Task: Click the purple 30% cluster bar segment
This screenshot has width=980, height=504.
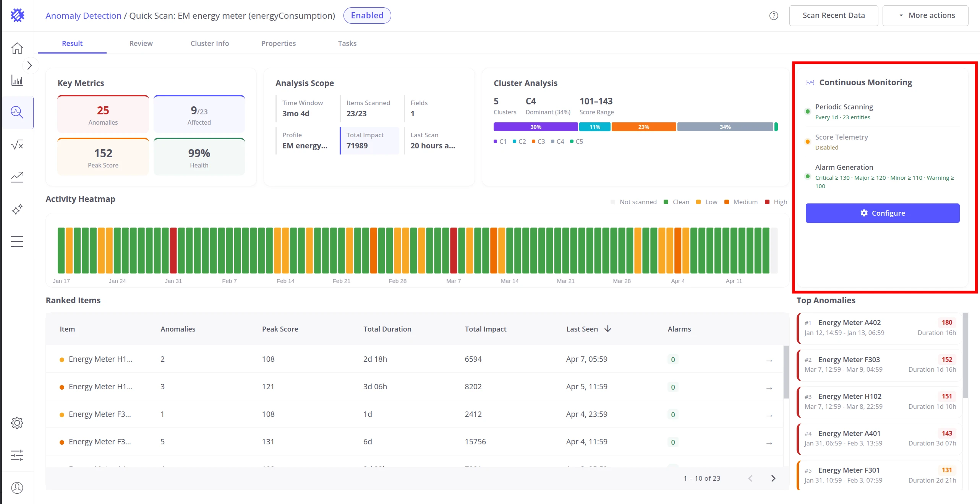Action: (x=536, y=127)
